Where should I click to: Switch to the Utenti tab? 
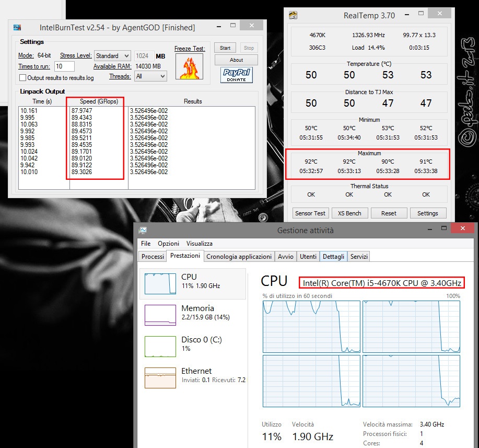tap(308, 257)
